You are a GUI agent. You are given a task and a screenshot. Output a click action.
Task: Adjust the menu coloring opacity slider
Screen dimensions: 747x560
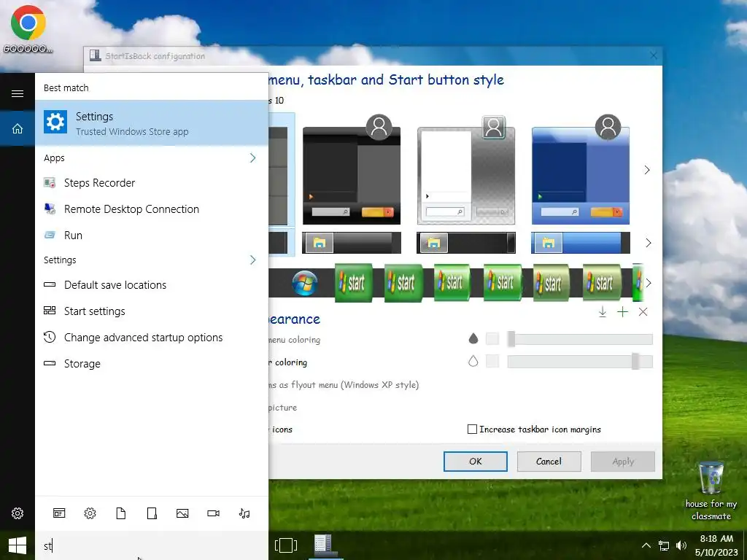coord(580,339)
